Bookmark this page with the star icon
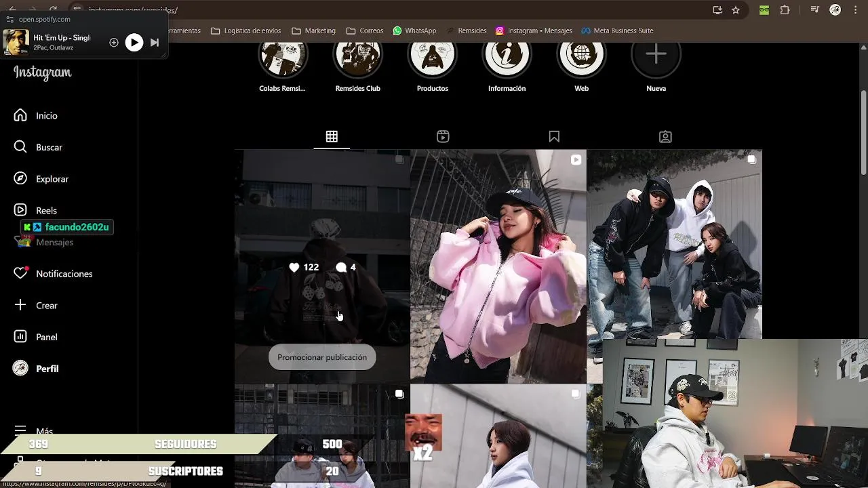 tap(736, 10)
